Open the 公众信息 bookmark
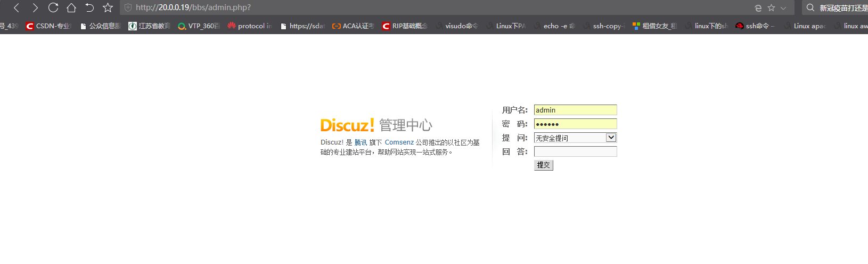 pos(100,26)
